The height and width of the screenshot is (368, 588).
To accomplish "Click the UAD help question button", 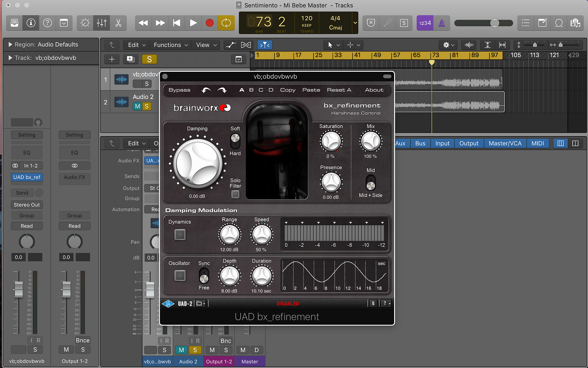I will tap(386, 303).
